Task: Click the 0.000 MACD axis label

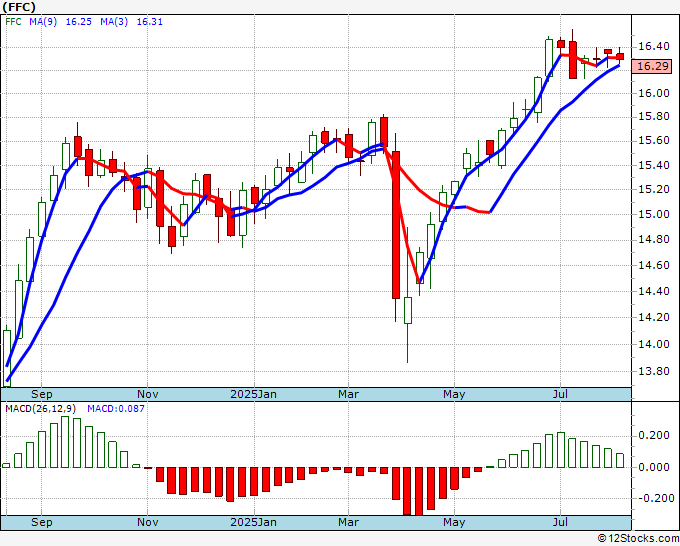Action: click(654, 467)
